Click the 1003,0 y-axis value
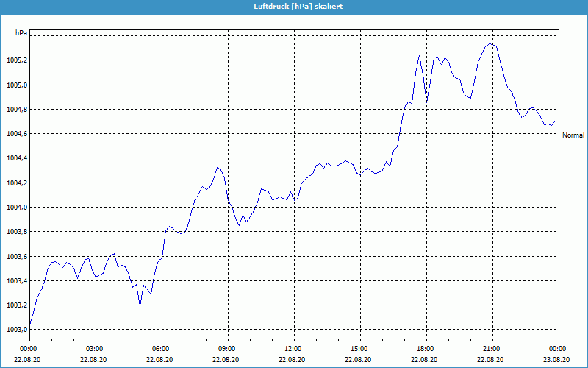 coord(17,330)
